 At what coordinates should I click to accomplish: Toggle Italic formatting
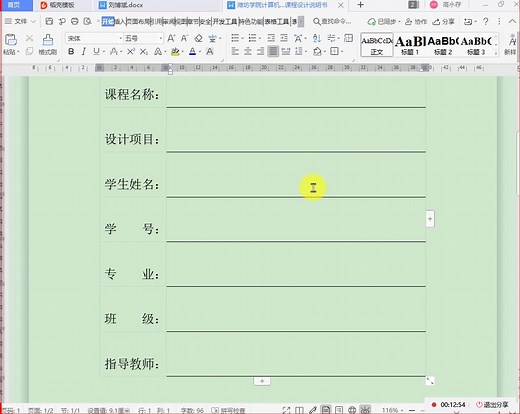click(84, 51)
